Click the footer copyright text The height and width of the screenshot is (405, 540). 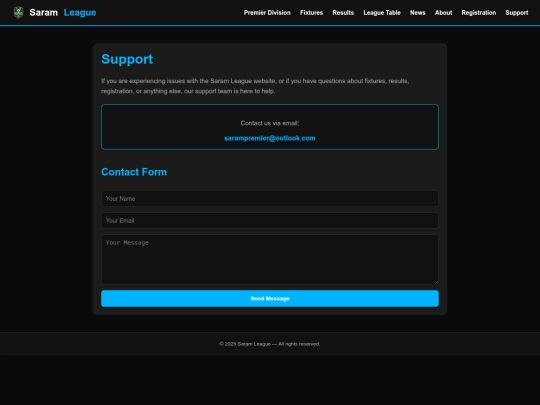[x=270, y=344]
